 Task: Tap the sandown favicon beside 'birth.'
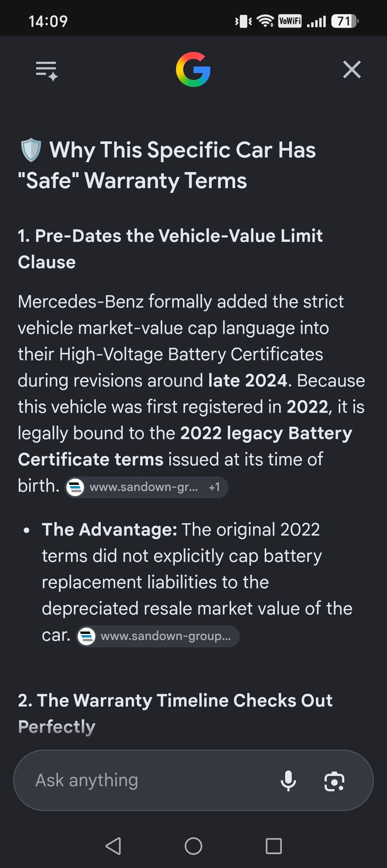(76, 487)
